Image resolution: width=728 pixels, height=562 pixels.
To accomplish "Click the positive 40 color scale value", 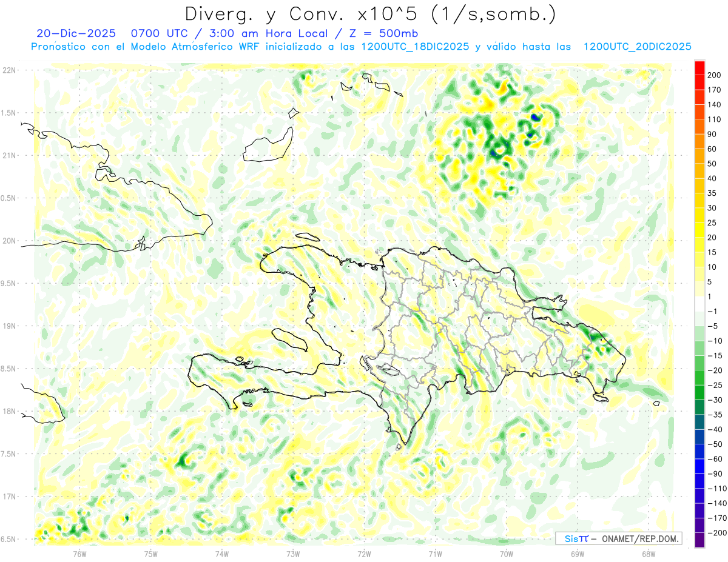I will 712,178.
